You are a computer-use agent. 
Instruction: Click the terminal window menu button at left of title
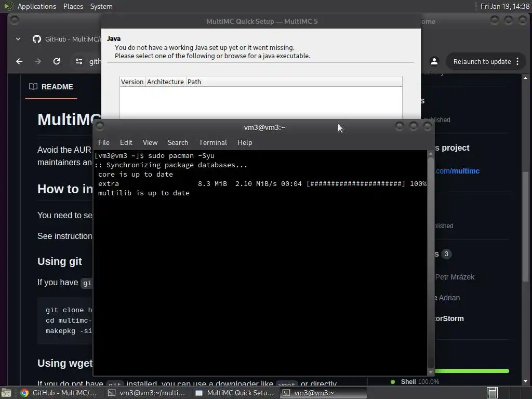pos(100,126)
